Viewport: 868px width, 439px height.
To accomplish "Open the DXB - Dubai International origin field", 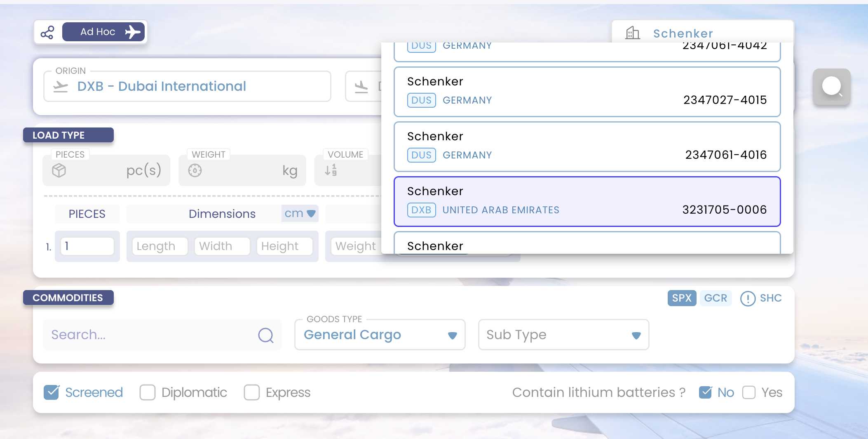I will click(x=187, y=86).
